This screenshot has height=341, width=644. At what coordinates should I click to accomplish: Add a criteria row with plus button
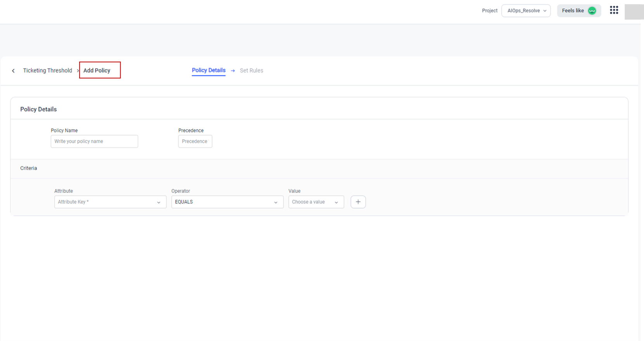point(358,202)
